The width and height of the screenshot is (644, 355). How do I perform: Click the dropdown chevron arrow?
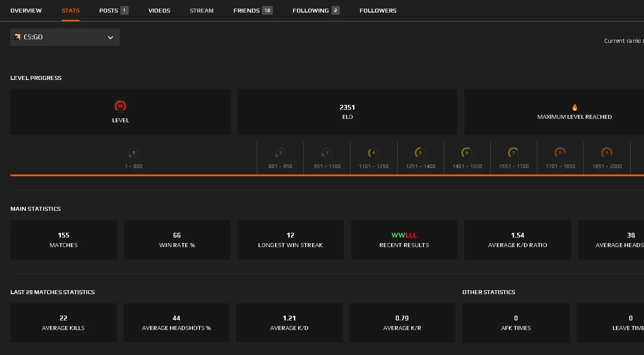click(x=110, y=38)
